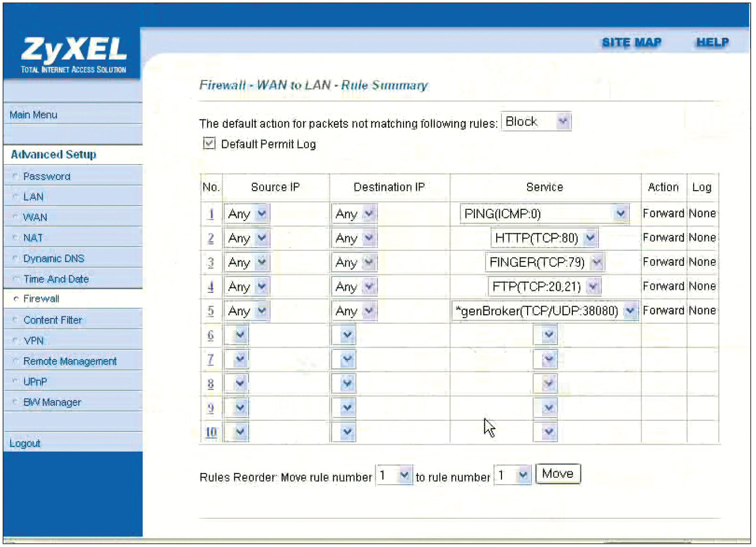
Task: Open Time And Date settings
Action: 56,279
